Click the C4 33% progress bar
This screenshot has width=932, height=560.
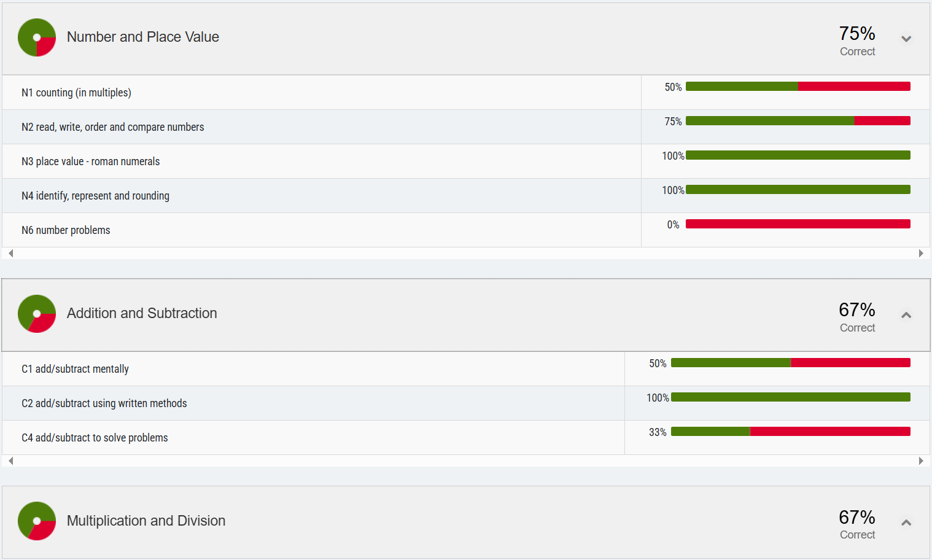(x=790, y=432)
